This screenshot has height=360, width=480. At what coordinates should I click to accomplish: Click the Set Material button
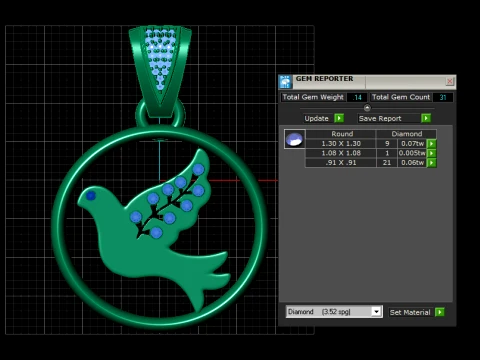[410, 312]
